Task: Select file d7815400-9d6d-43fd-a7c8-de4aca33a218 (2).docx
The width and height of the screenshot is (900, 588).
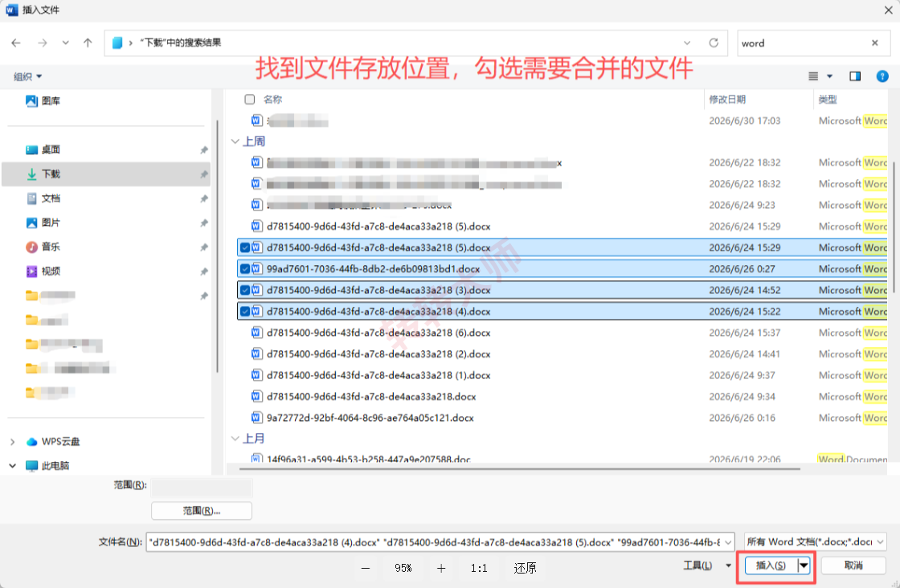Action: click(378, 354)
